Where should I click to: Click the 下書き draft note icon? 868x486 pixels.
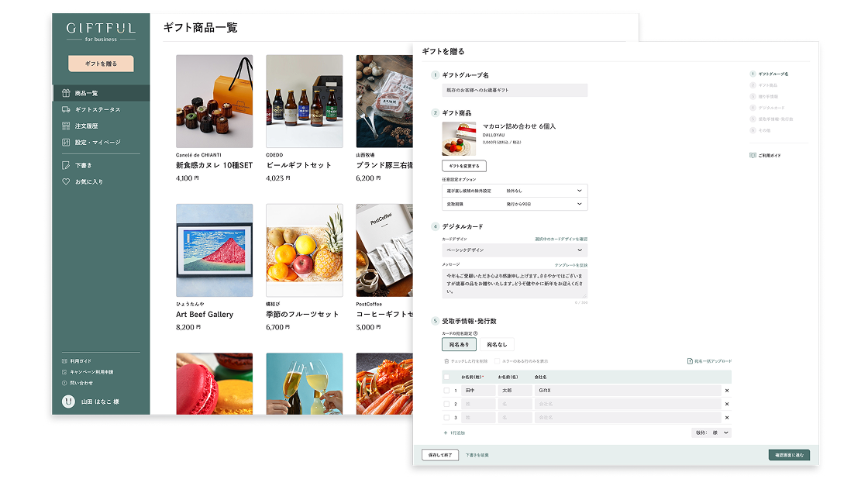click(x=67, y=165)
